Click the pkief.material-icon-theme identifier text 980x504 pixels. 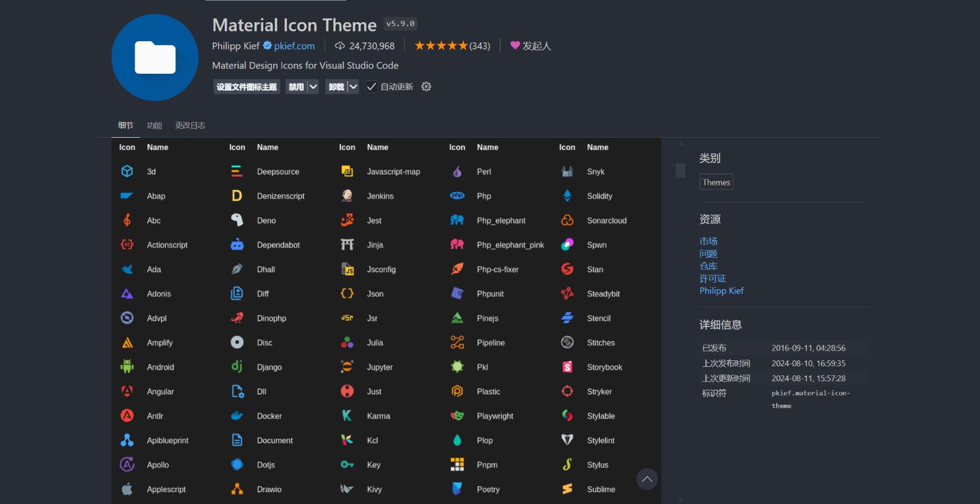pos(811,399)
